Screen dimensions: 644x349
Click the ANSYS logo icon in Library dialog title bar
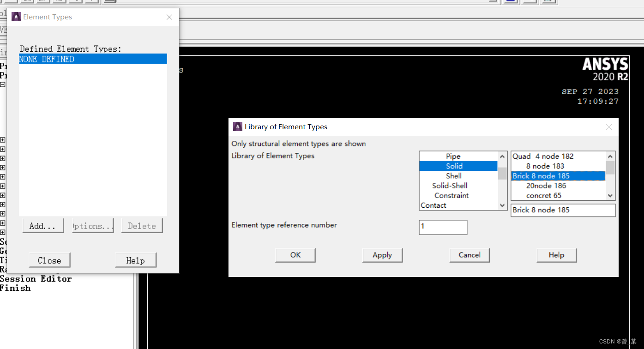[238, 127]
